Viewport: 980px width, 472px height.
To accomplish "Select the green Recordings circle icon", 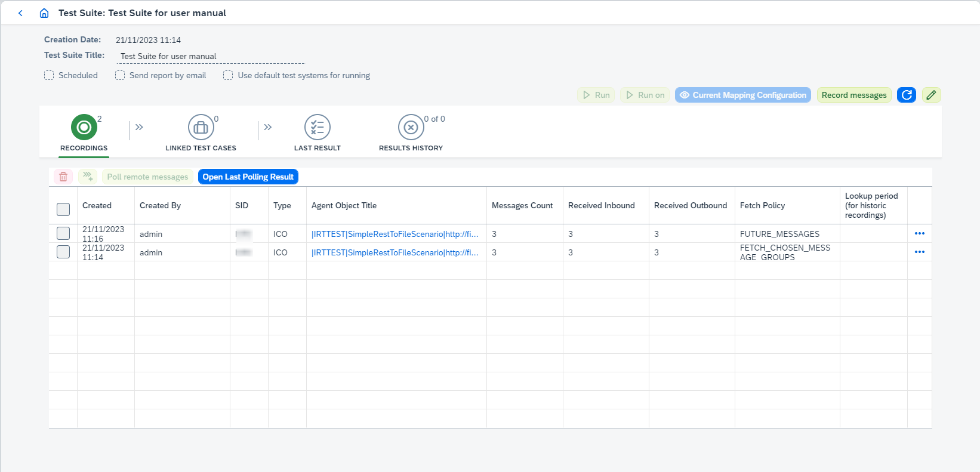I will coord(84,127).
